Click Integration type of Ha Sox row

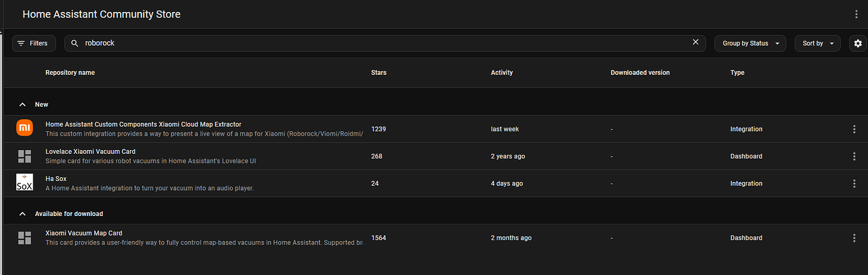(746, 183)
